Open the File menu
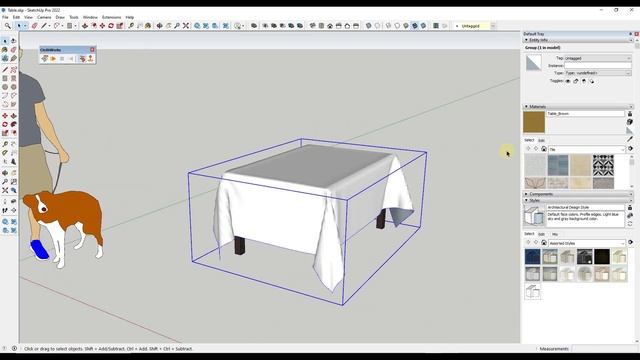 (5, 18)
